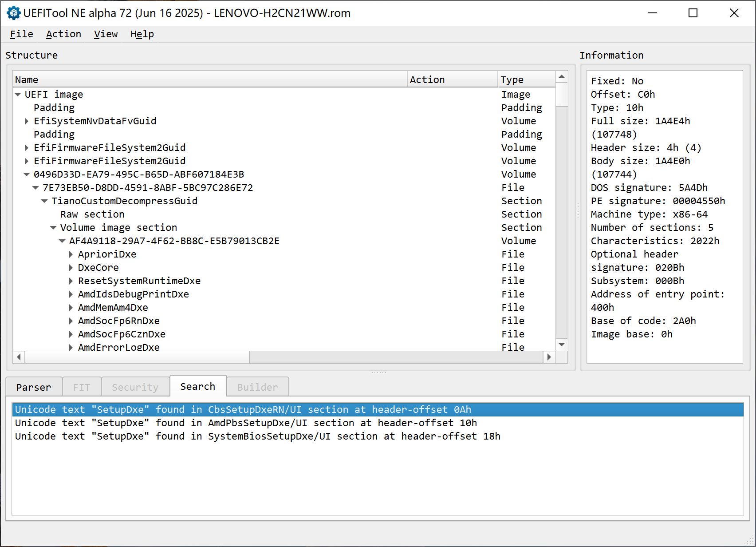The height and width of the screenshot is (547, 756).
Task: Select the AmdErrorLogDxe tree item
Action: (119, 347)
